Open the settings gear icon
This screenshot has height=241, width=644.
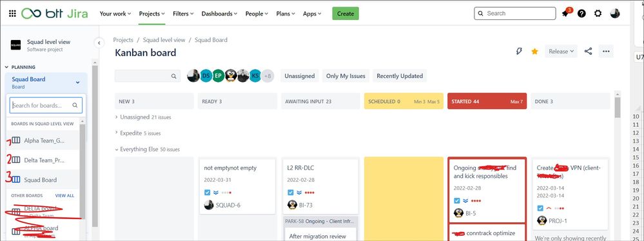(598, 14)
